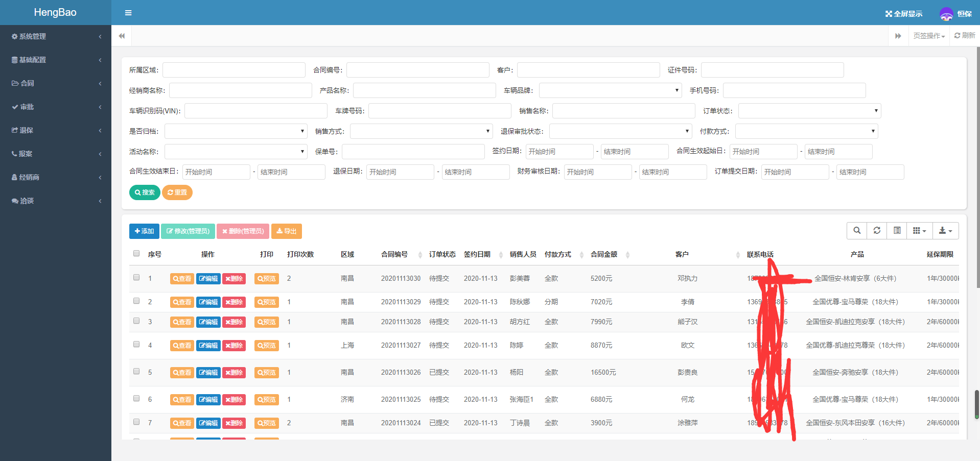Toggle the select-all header checkbox
The width and height of the screenshot is (980, 461).
(136, 253)
